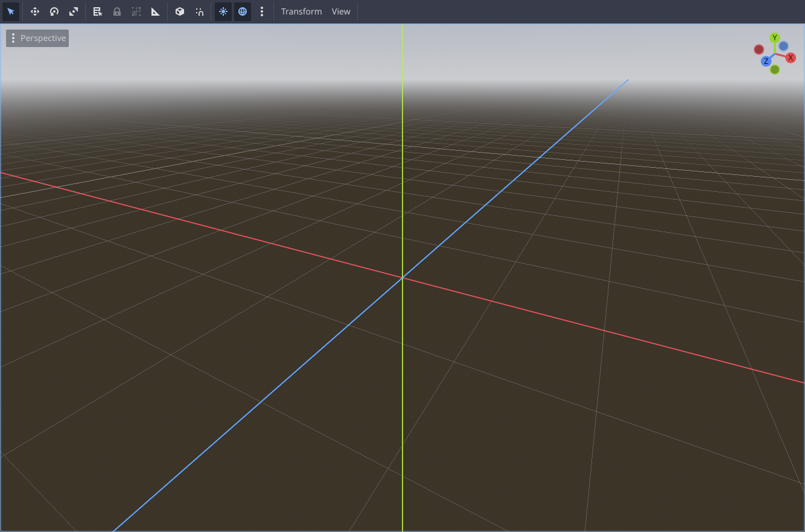Click the group selected nodes icon
Viewport: 805px width, 532px height.
(x=136, y=11)
